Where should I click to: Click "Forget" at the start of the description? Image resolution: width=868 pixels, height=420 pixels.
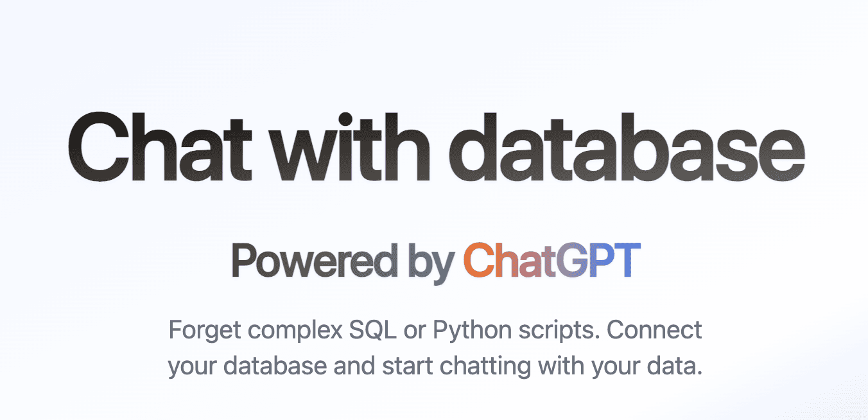click(205, 331)
